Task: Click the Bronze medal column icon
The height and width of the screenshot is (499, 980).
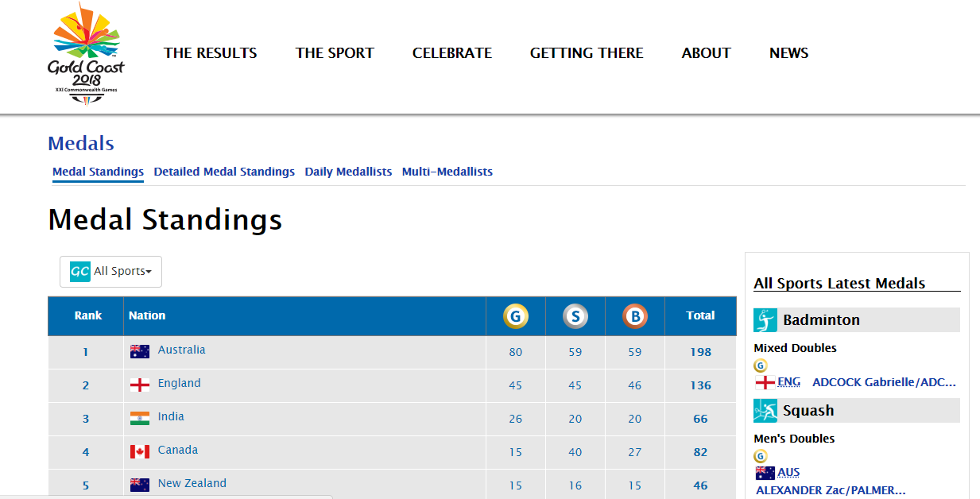Action: click(x=635, y=317)
